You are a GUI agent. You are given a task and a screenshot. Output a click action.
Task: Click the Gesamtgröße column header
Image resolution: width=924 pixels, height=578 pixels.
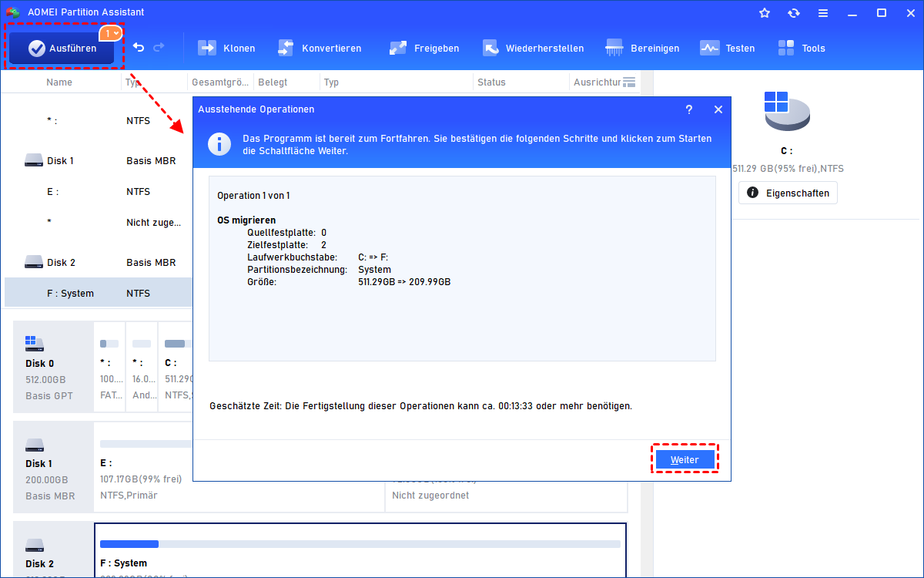pos(220,82)
